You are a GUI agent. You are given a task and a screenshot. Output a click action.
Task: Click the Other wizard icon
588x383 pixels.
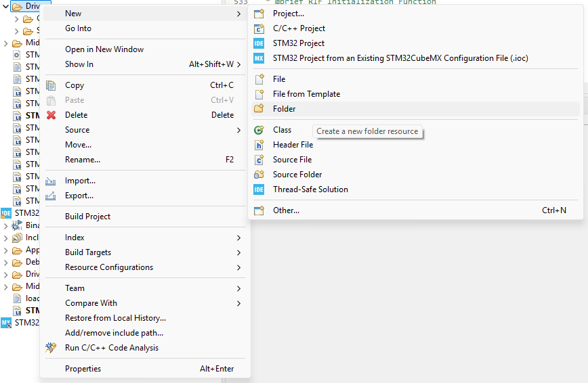click(x=259, y=210)
